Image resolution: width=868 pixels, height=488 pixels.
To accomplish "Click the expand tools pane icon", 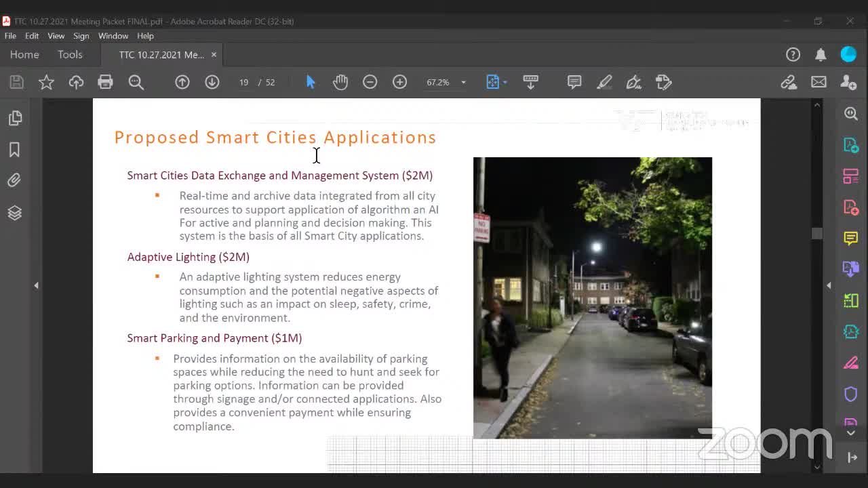I will [x=852, y=458].
